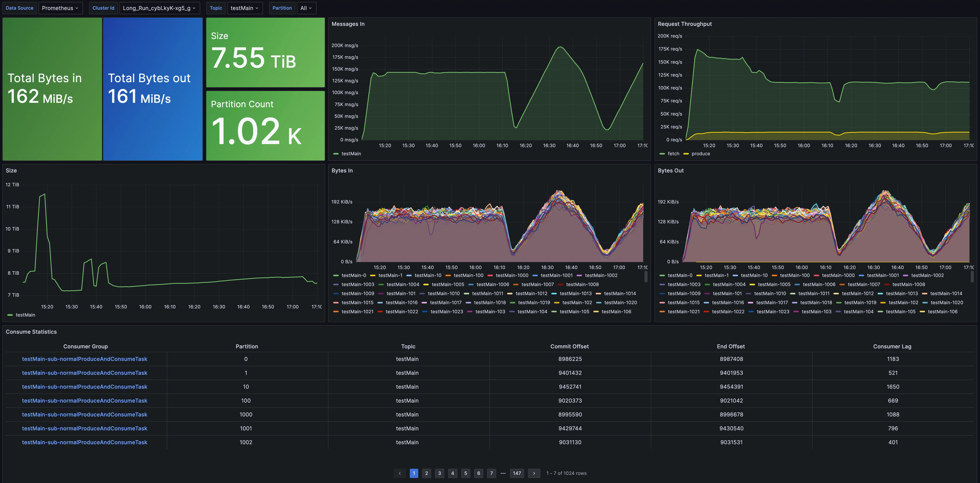Go to page 2 of table
Screen dimensions: 980x483
pos(427,473)
